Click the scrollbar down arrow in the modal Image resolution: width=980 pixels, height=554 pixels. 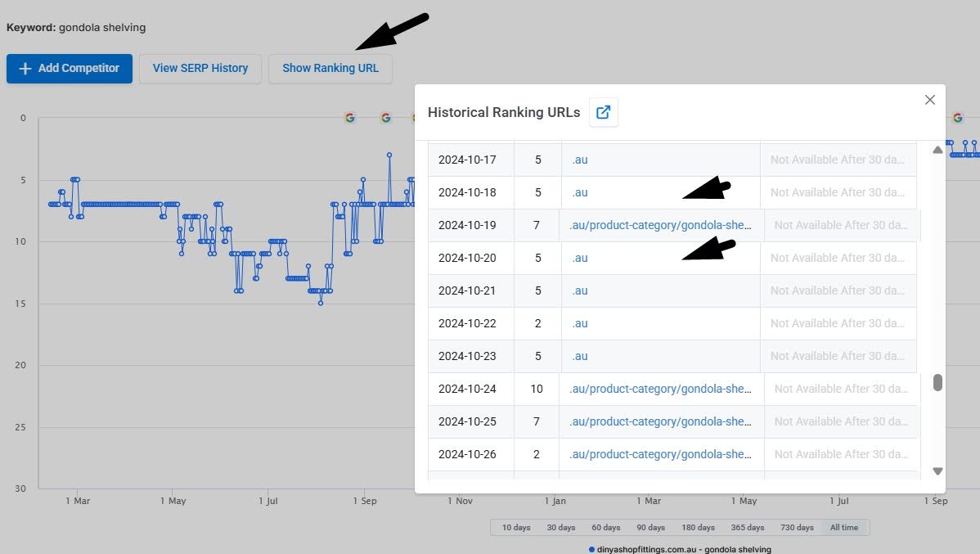[x=937, y=471]
